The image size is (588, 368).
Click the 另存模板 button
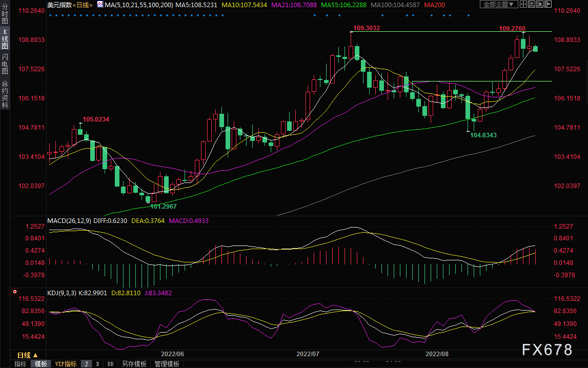134,364
